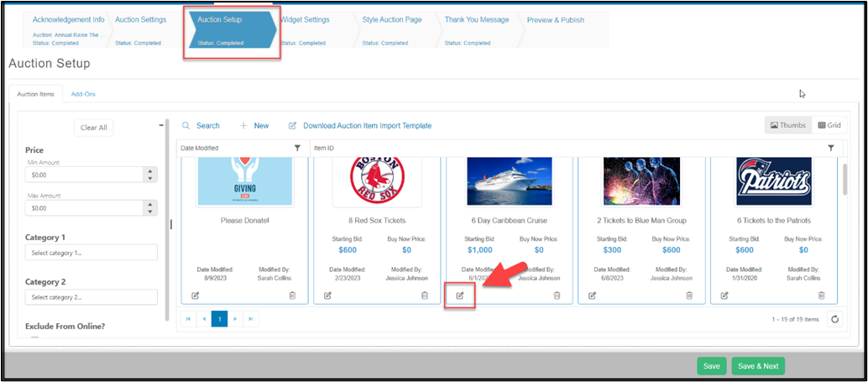The width and height of the screenshot is (868, 382).
Task: Switch to Thumbs view
Action: click(x=788, y=125)
